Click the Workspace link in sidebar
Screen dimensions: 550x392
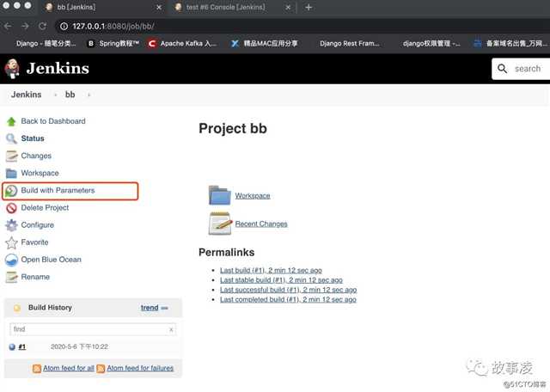[40, 174]
